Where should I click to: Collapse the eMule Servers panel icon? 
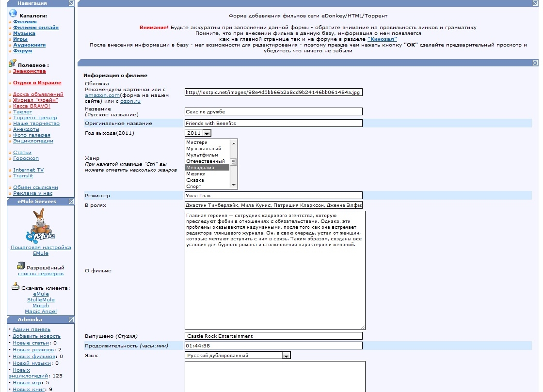click(x=71, y=202)
